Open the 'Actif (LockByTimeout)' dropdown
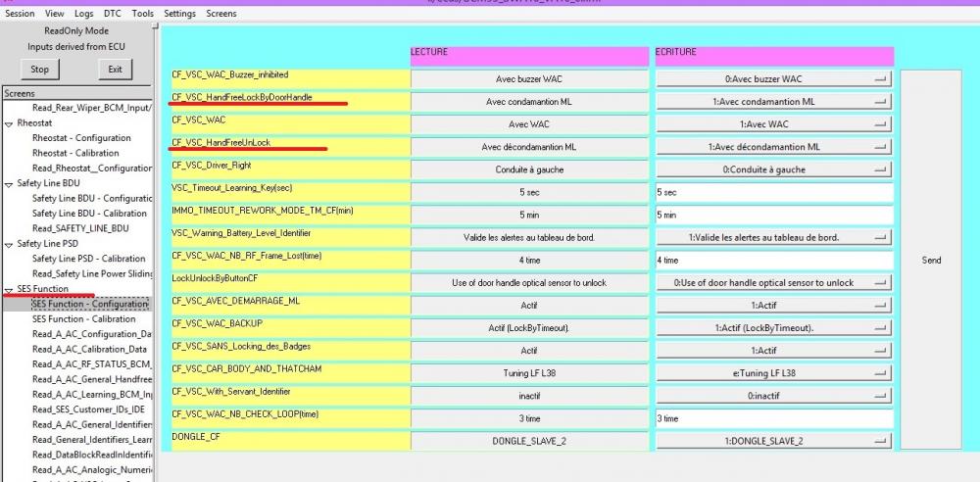 pos(774,328)
